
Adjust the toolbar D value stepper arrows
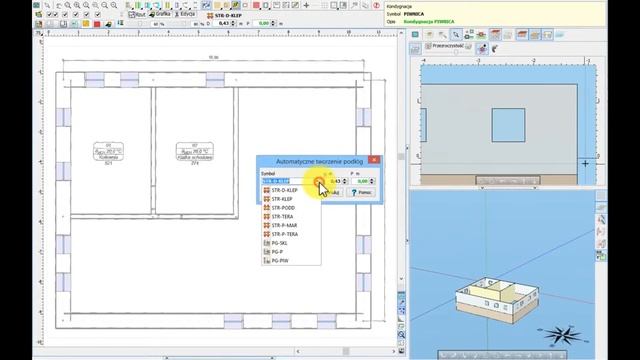click(233, 24)
